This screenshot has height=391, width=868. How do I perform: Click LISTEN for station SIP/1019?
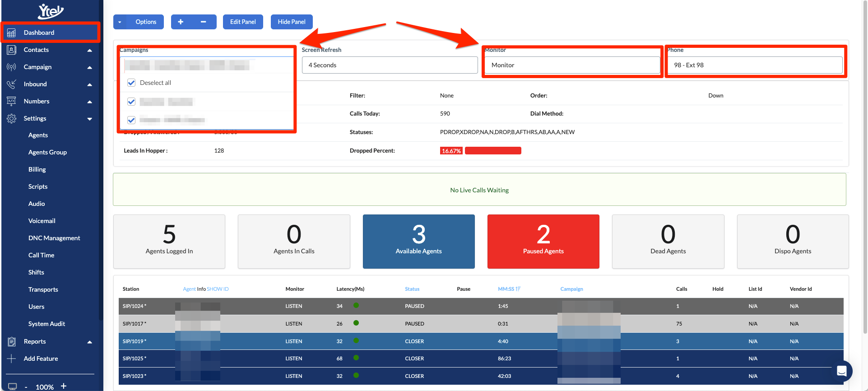(294, 341)
